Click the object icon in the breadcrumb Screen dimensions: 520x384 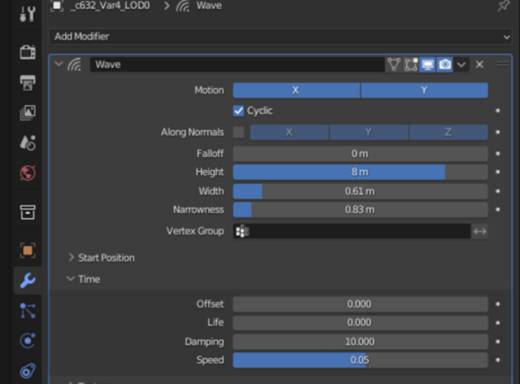click(x=57, y=5)
